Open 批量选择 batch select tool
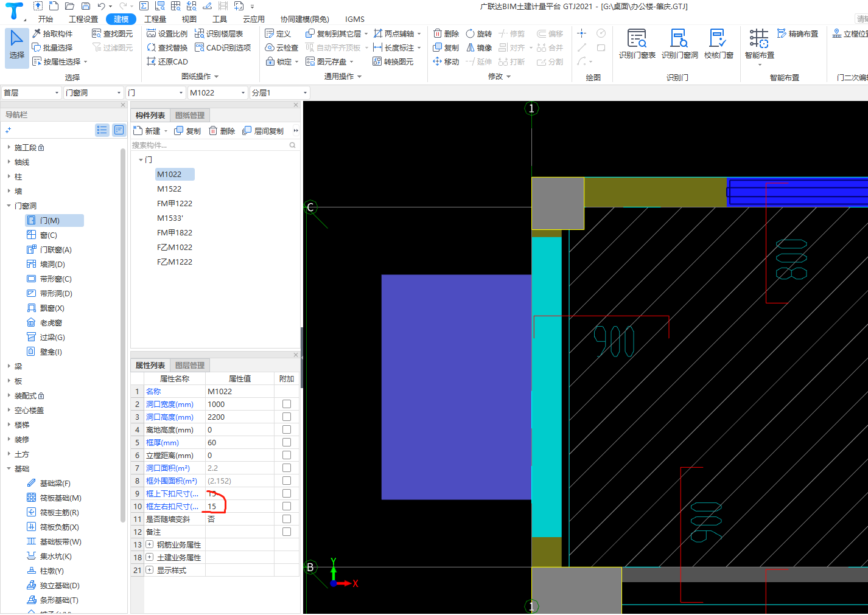This screenshot has height=615, width=868. pos(52,47)
